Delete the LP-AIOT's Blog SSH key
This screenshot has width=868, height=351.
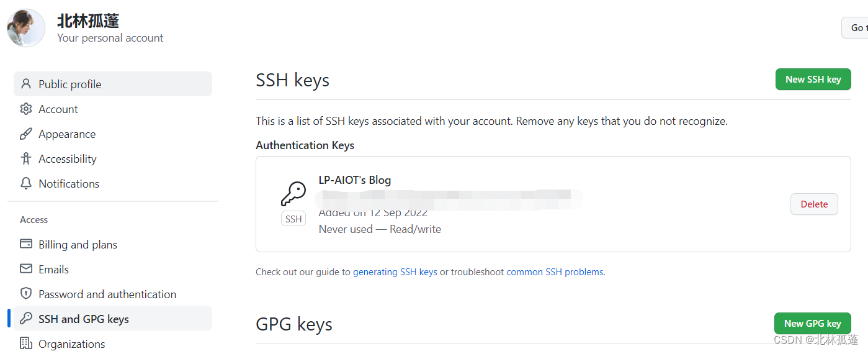click(814, 204)
